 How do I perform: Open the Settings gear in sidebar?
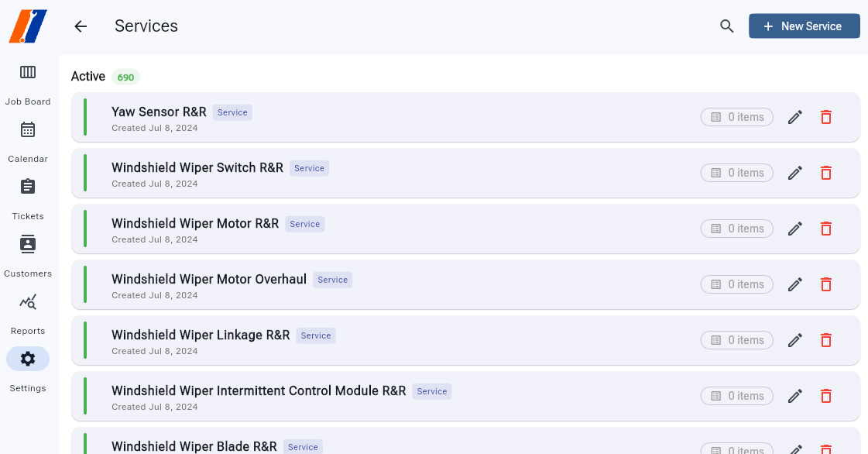click(x=28, y=359)
